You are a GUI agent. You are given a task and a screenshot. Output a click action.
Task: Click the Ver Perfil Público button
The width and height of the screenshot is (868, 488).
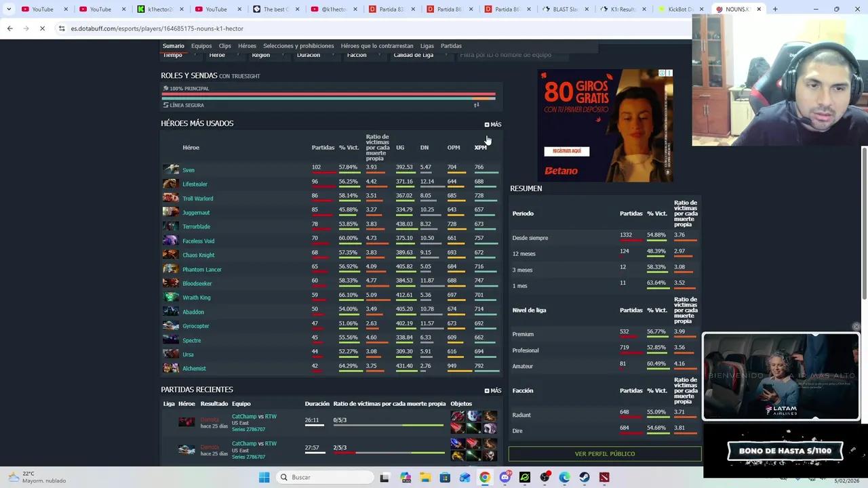tap(605, 454)
